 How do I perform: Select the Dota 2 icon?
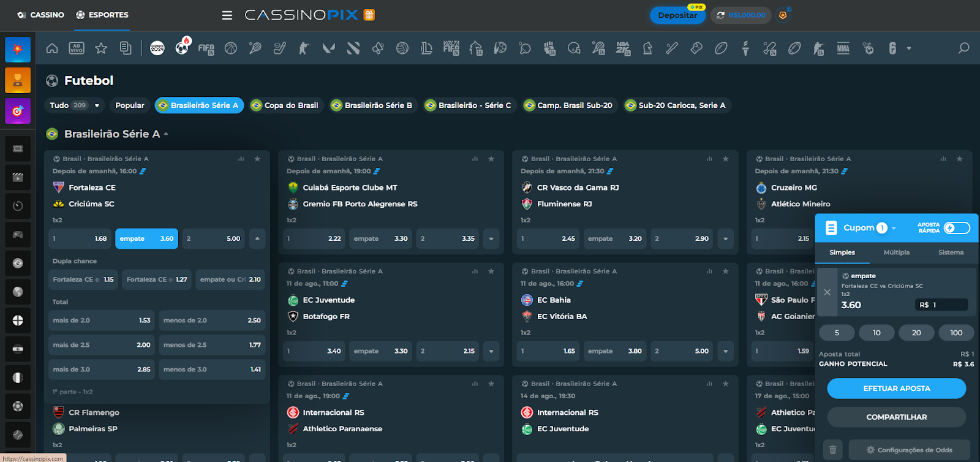click(353, 48)
